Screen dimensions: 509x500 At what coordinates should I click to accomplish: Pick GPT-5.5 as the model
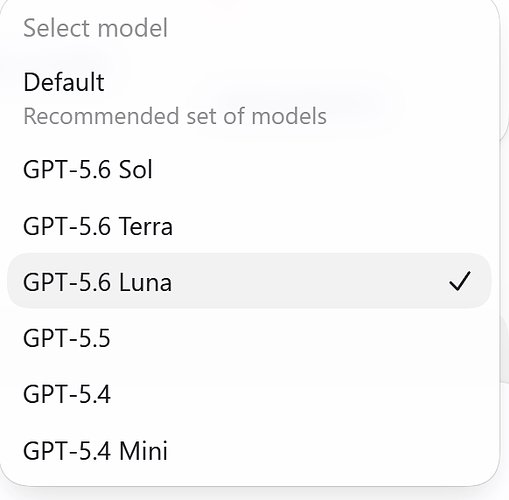click(x=249, y=338)
